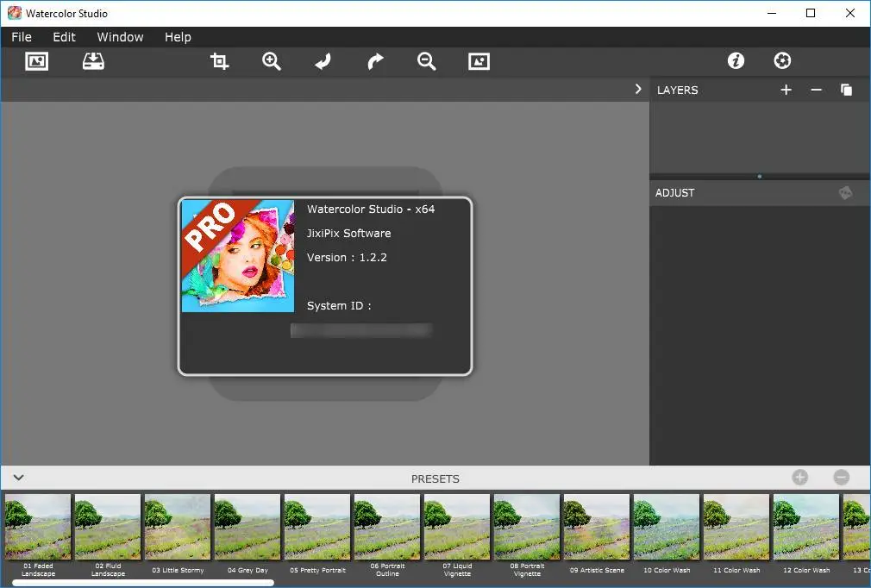Click the ADJUST panel header
Screen dimensions: 871x588
[x=675, y=192]
